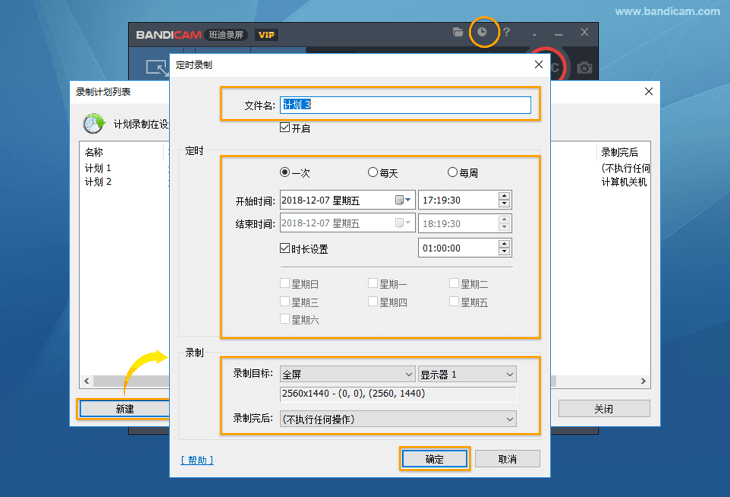The width and height of the screenshot is (730, 497).
Task: Open the 录制目标 全屏 dropdown
Action: (x=347, y=374)
